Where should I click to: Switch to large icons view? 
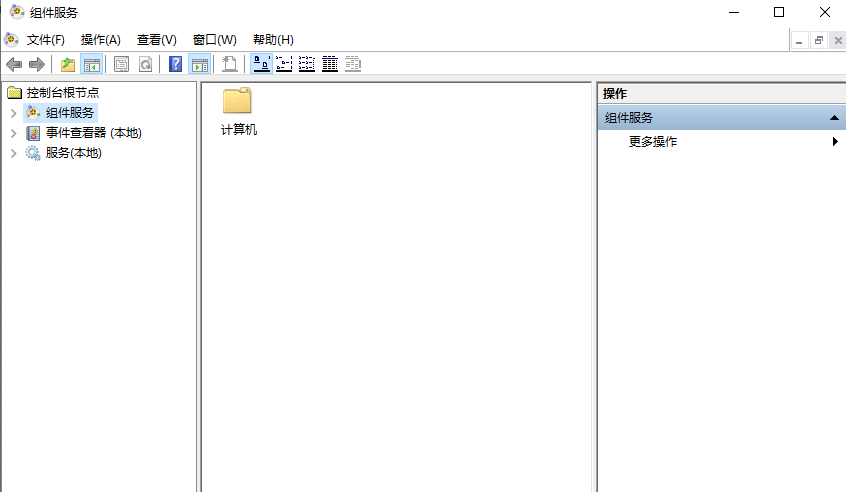point(261,64)
